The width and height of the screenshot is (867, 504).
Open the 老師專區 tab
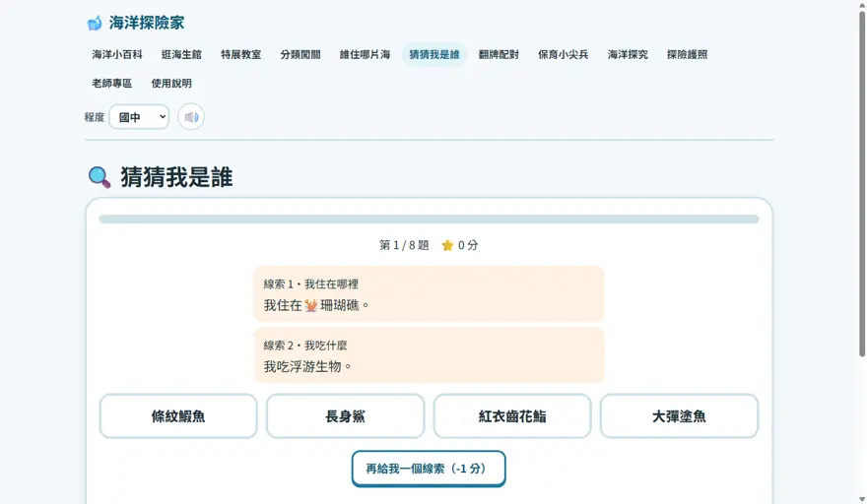point(111,83)
